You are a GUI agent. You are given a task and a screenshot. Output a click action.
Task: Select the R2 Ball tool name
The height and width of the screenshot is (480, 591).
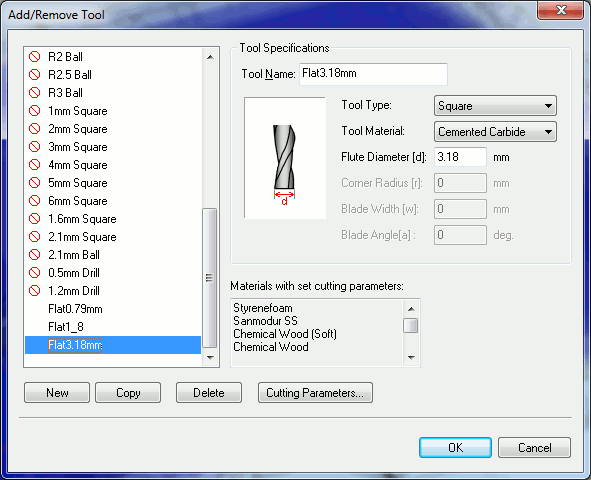click(x=65, y=57)
